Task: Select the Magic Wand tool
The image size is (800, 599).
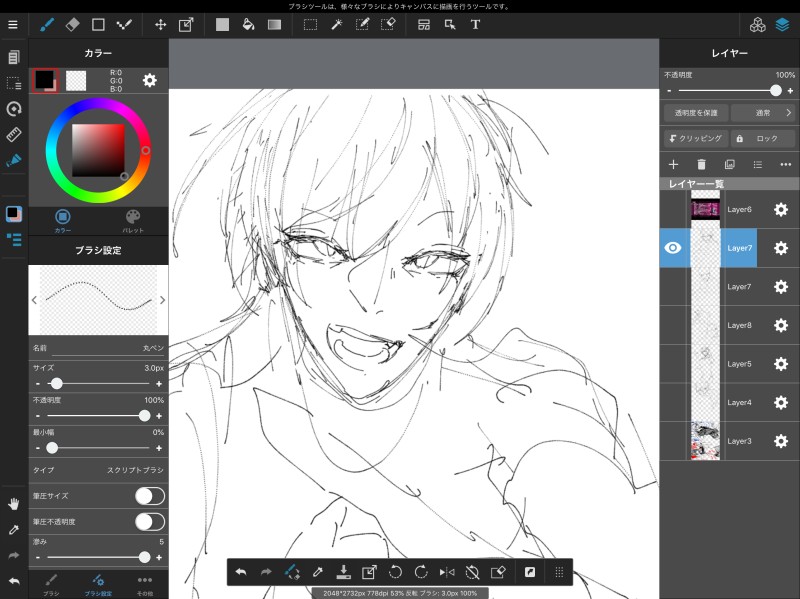Action: pyautogui.click(x=336, y=24)
